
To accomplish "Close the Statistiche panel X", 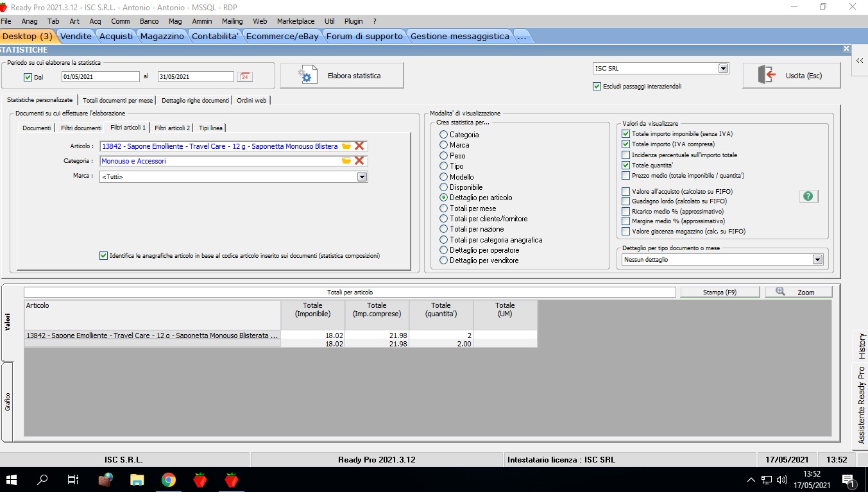I will (846, 49).
